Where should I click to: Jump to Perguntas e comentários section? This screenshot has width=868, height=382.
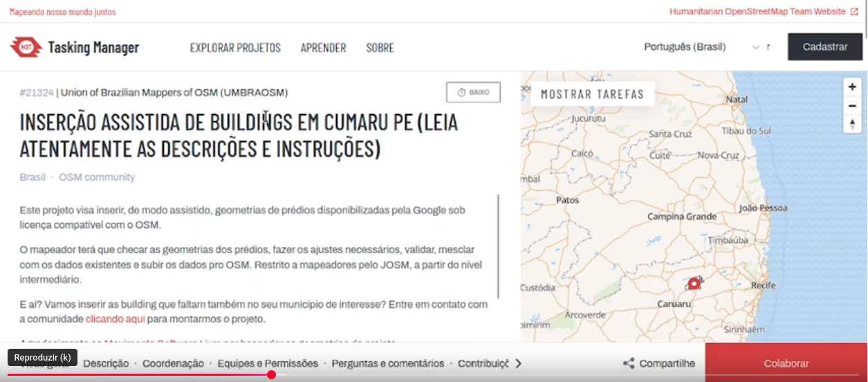pos(388,363)
